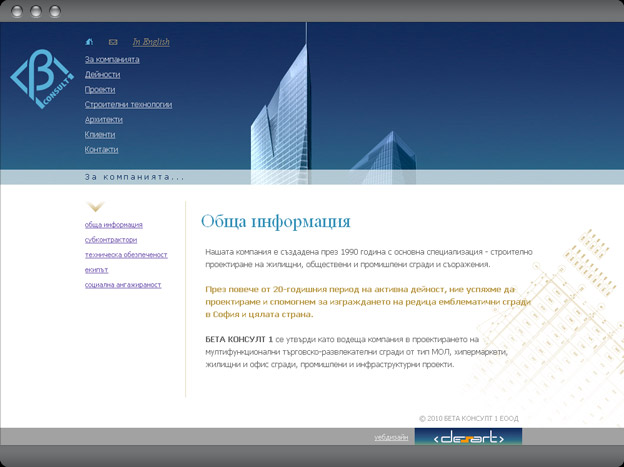Click the home icon in header
Image resolution: width=624 pixels, height=467 pixels.
pyautogui.click(x=89, y=41)
